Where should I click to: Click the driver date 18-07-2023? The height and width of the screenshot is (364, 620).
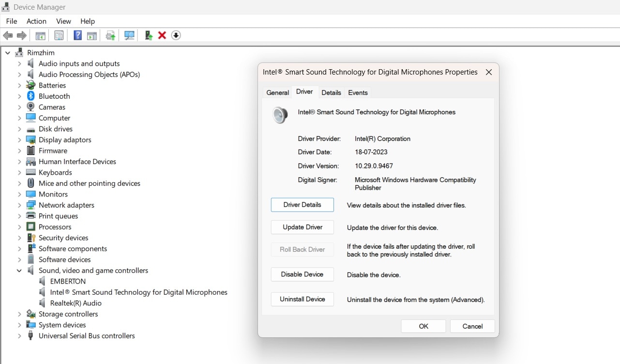(371, 152)
